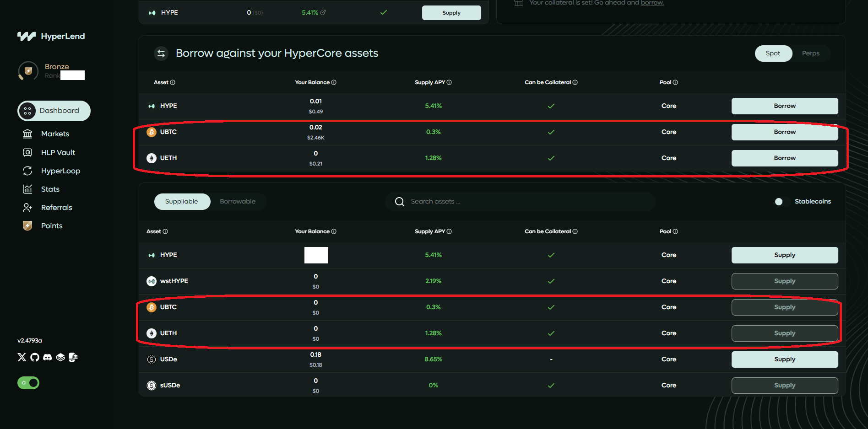Viewport: 868px width, 429px height.
Task: Open Points in the sidebar
Action: (43, 225)
